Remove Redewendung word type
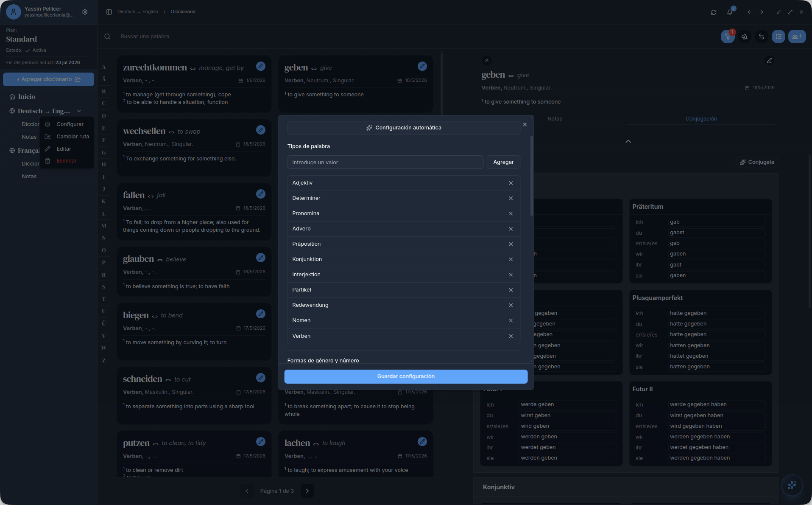 point(511,306)
